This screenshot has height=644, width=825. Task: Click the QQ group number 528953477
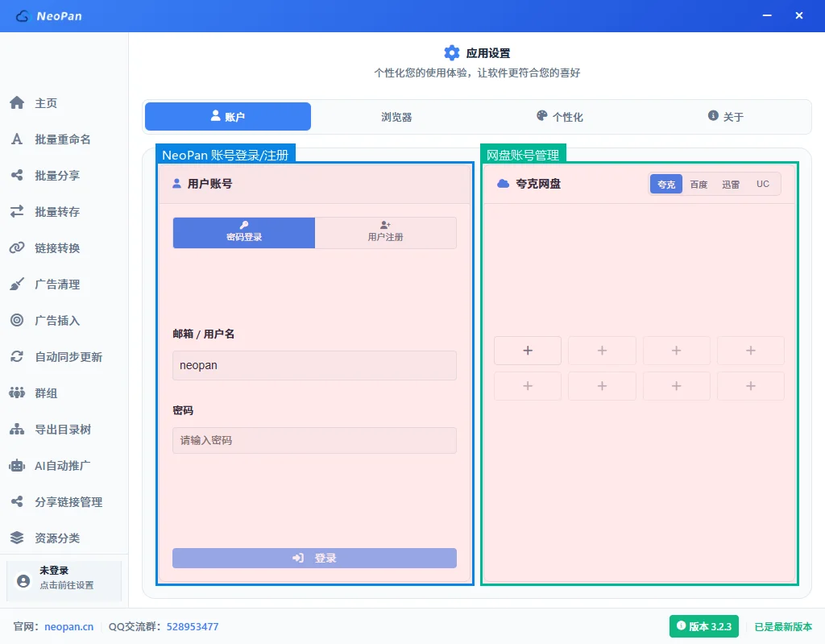coord(193,626)
